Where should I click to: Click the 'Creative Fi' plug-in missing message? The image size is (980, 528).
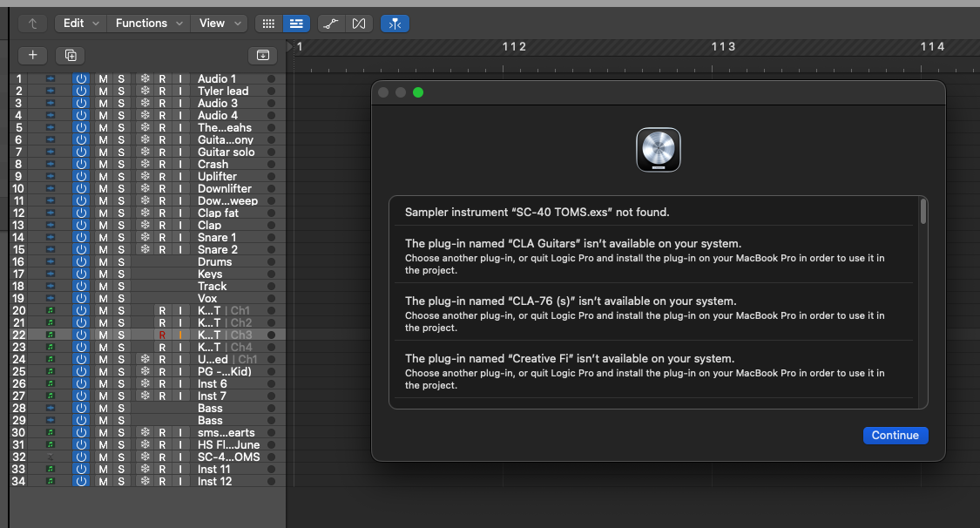(653, 371)
